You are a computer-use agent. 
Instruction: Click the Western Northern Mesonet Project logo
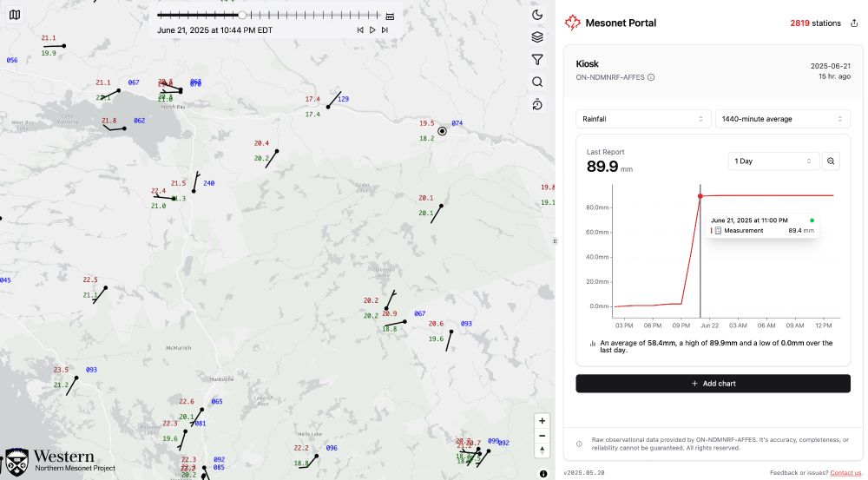(59, 462)
